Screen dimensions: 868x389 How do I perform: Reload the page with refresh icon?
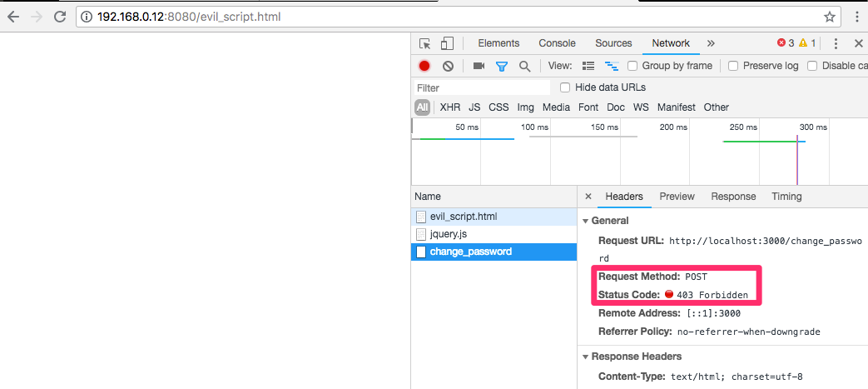[x=60, y=17]
